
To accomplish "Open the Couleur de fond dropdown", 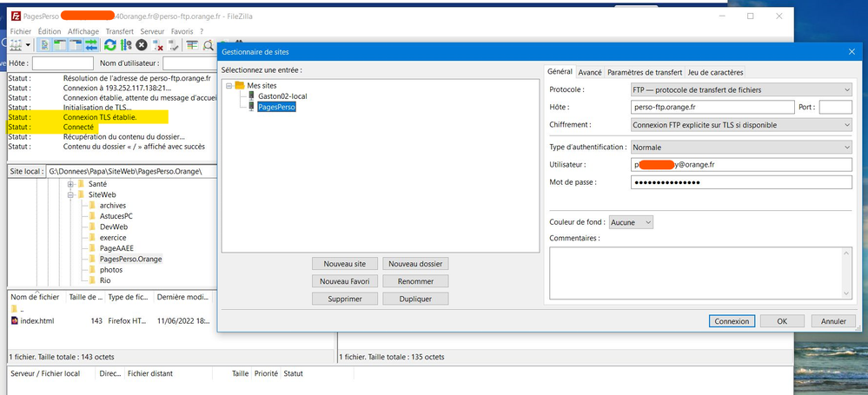I will (631, 222).
